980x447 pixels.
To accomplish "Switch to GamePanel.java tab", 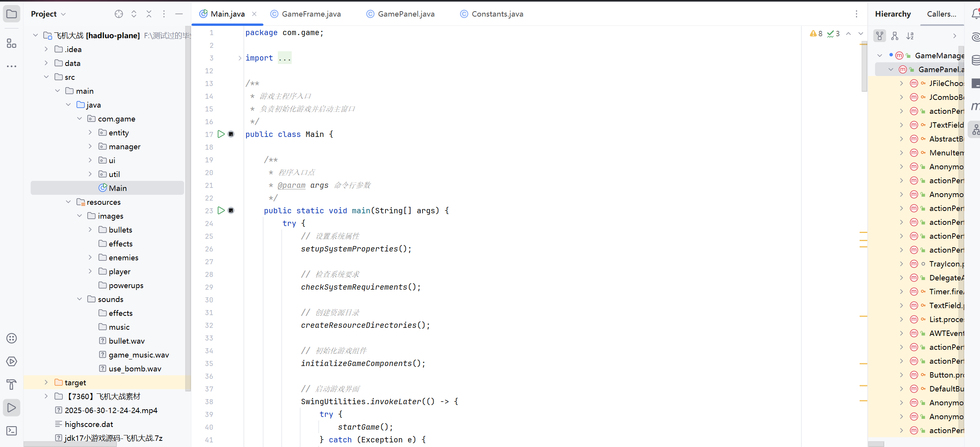I will pos(406,14).
